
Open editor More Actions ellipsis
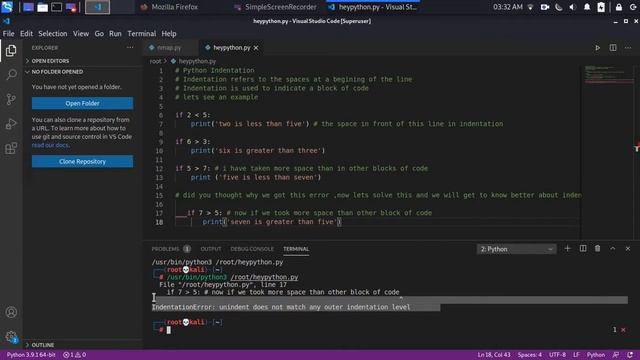pyautogui.click(x=628, y=48)
